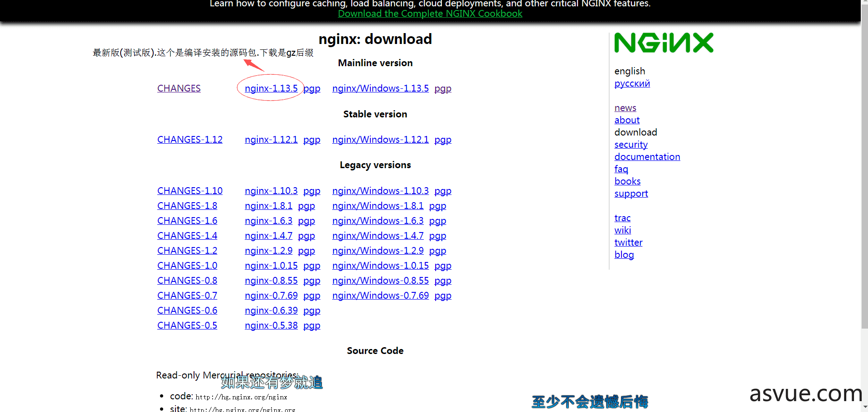Download nginx/Windows-1.12.1
The width and height of the screenshot is (868, 412).
tap(380, 140)
